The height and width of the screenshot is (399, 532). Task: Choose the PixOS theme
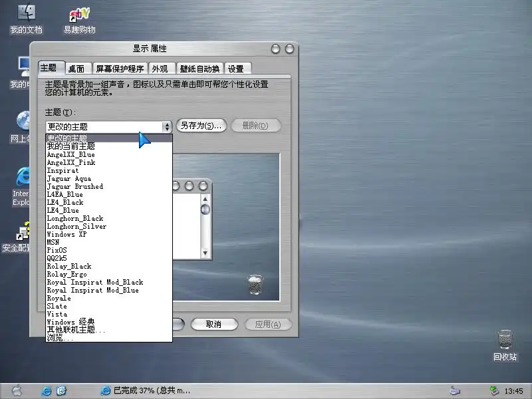point(109,250)
